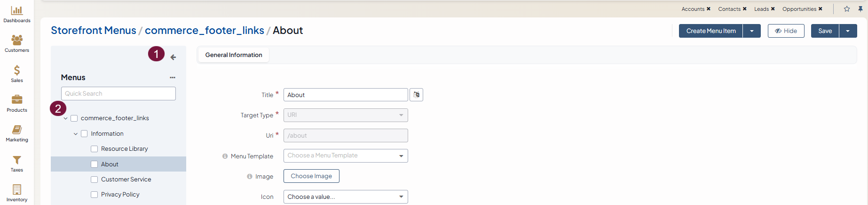Open the Dashboards sidebar icon

(x=17, y=10)
